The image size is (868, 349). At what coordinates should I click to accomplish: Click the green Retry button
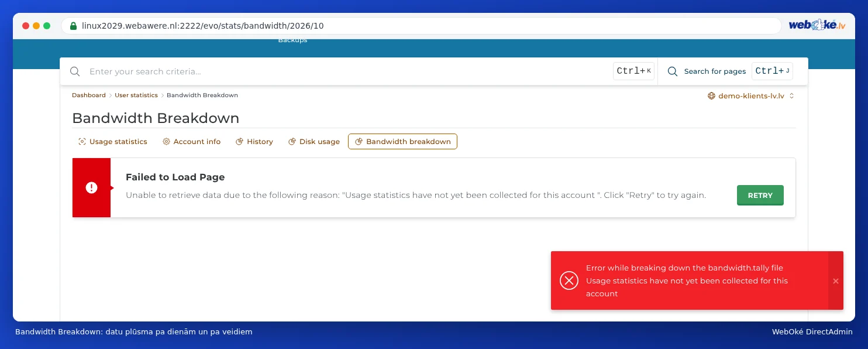[760, 196]
